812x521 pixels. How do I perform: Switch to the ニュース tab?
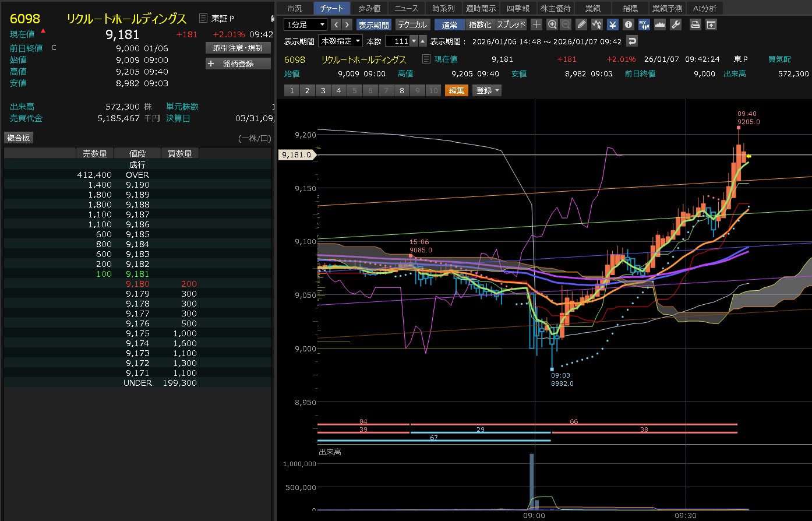(x=406, y=8)
